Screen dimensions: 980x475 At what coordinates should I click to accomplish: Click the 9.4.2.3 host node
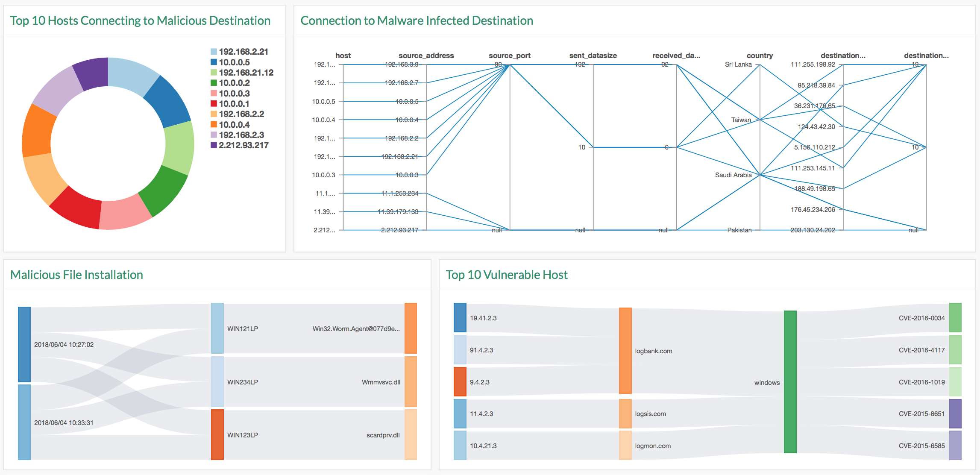click(460, 381)
